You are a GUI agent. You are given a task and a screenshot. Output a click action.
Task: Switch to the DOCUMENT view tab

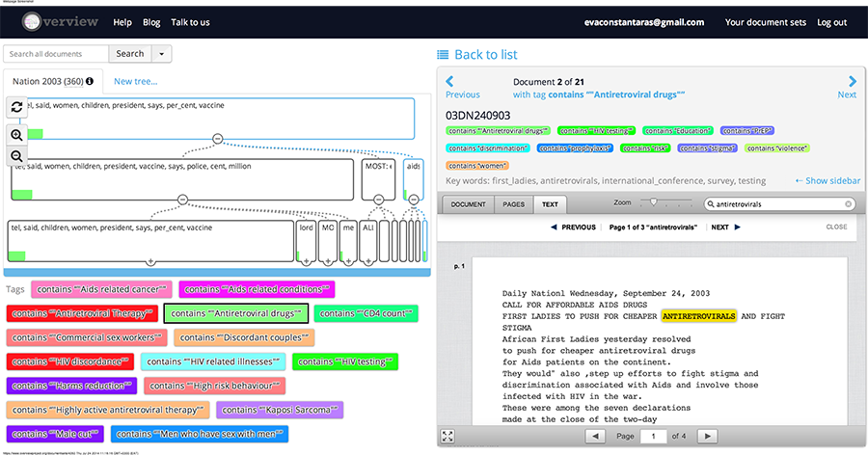tap(469, 204)
